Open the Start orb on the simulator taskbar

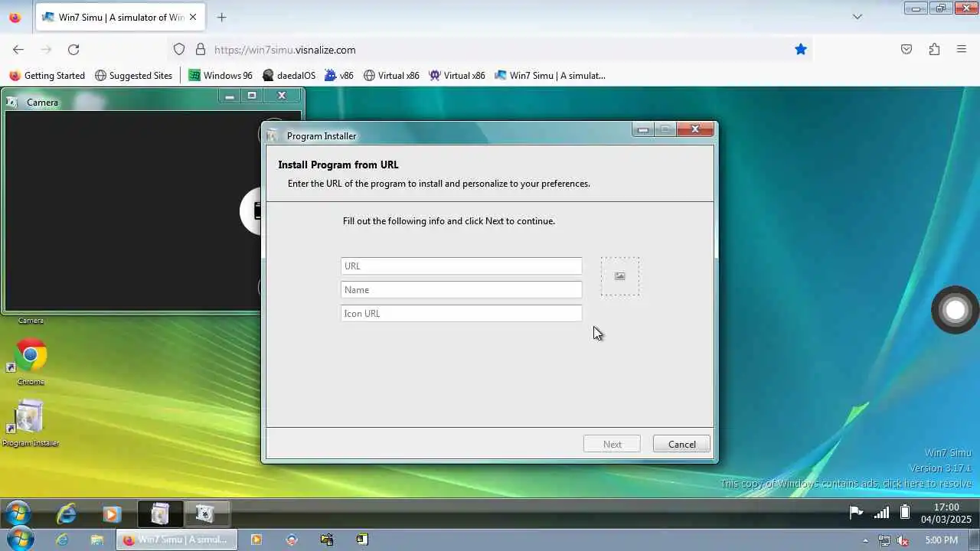coord(17,514)
